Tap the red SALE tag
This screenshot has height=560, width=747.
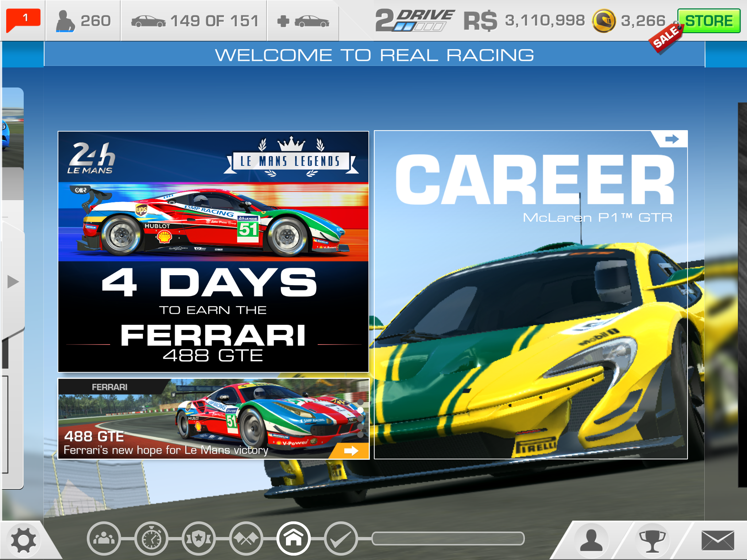[665, 38]
